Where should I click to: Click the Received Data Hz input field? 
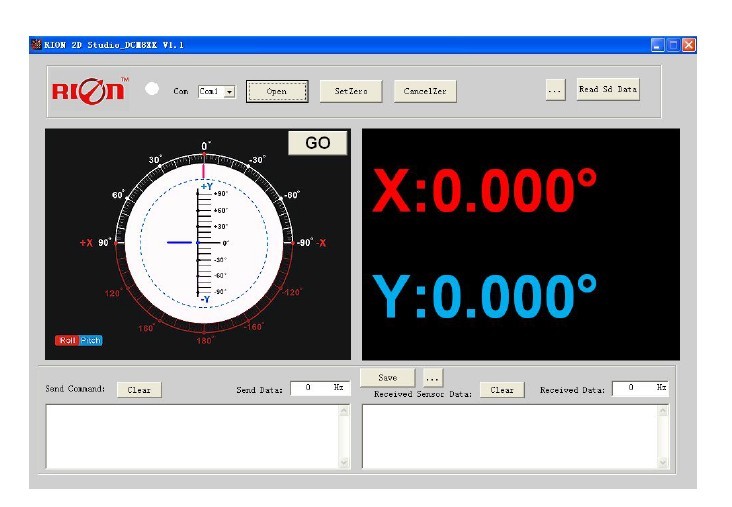640,388
